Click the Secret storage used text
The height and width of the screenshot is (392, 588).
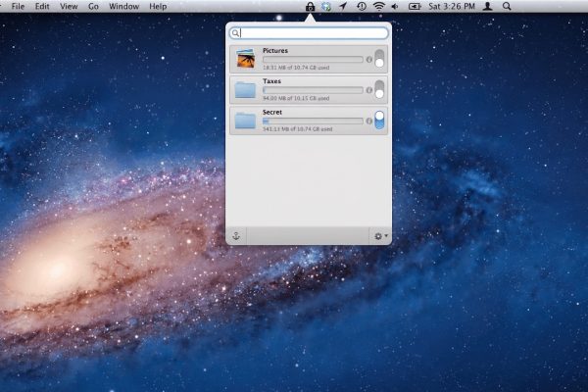pyautogui.click(x=297, y=129)
